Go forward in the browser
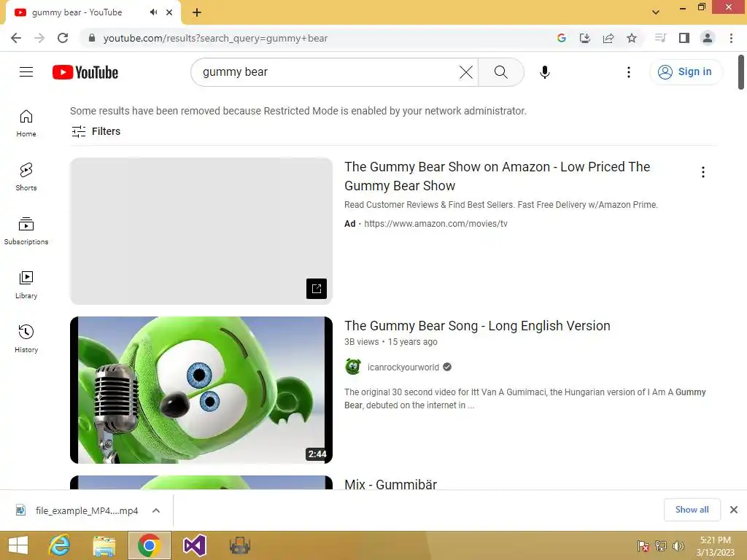 tap(39, 38)
